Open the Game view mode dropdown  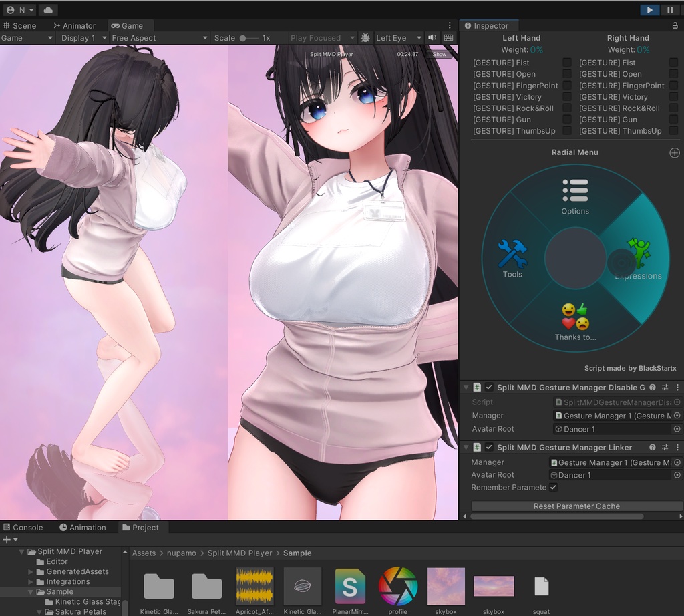coord(27,38)
